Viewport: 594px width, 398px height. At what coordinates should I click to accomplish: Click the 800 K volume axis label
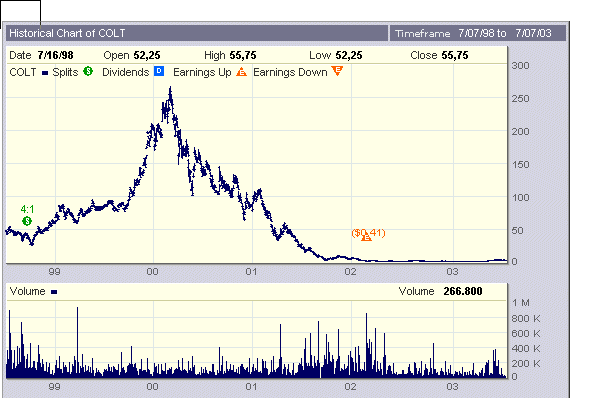pyautogui.click(x=525, y=318)
